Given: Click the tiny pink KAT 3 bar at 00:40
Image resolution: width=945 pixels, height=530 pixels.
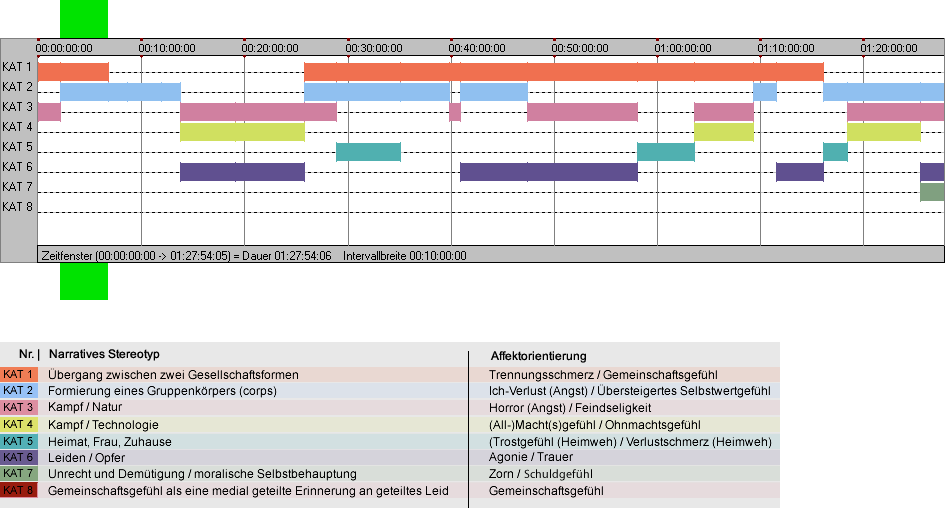Looking at the screenshot, I should [455, 112].
